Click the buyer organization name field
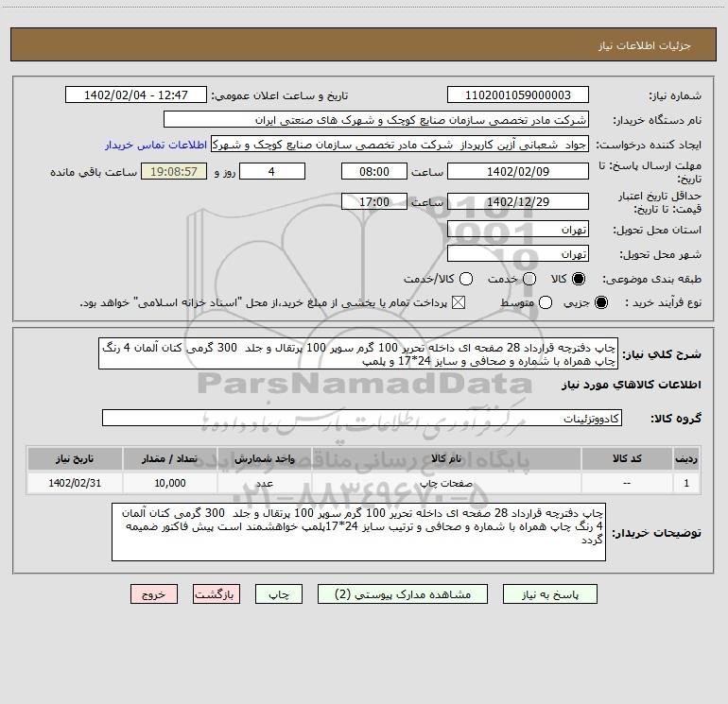The image size is (728, 704). coord(376,120)
